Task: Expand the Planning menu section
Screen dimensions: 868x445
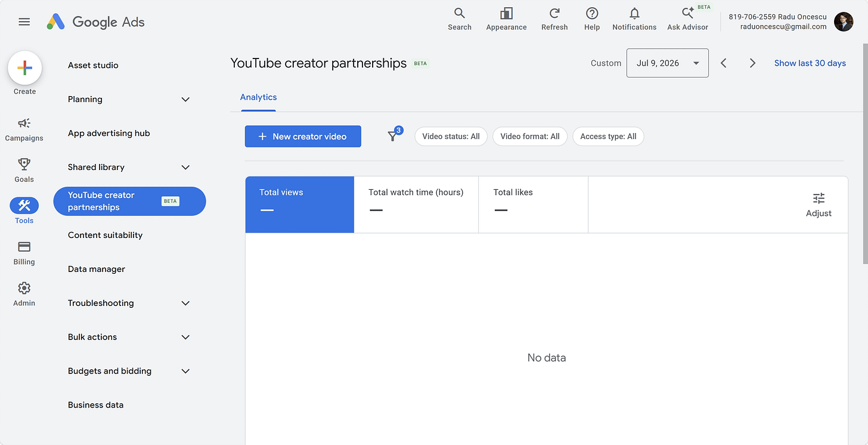Action: coord(185,100)
